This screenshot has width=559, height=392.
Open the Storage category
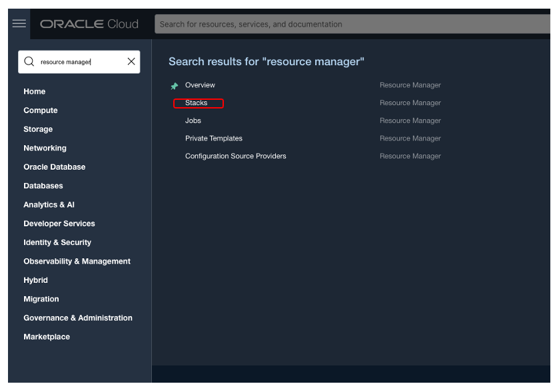click(38, 129)
